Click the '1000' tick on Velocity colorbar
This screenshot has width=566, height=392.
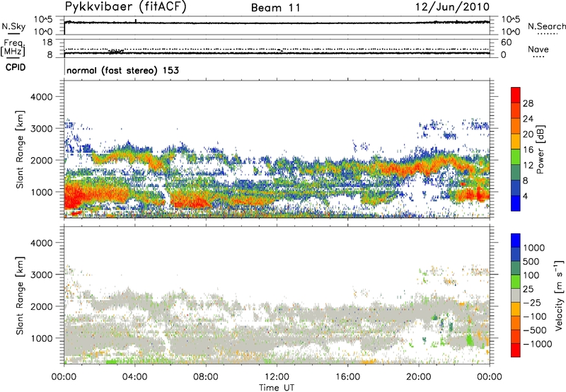tap(534, 248)
